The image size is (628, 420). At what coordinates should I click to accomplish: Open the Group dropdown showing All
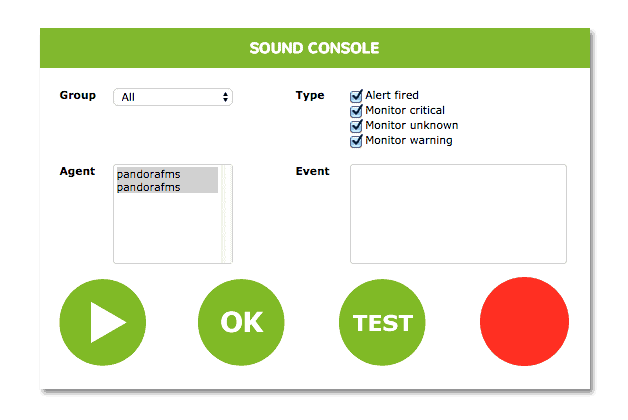click(173, 97)
